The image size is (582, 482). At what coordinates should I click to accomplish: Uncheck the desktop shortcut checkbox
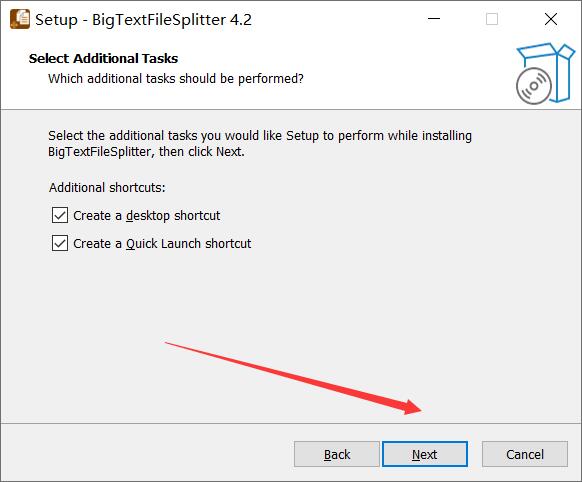point(60,215)
